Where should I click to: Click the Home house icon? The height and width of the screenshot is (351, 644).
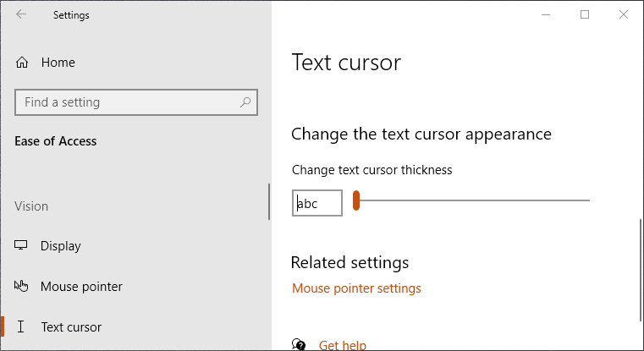[22, 63]
